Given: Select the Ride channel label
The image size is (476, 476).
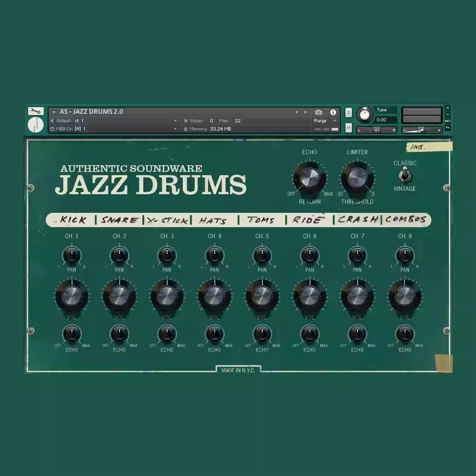Looking at the screenshot, I should [x=308, y=219].
